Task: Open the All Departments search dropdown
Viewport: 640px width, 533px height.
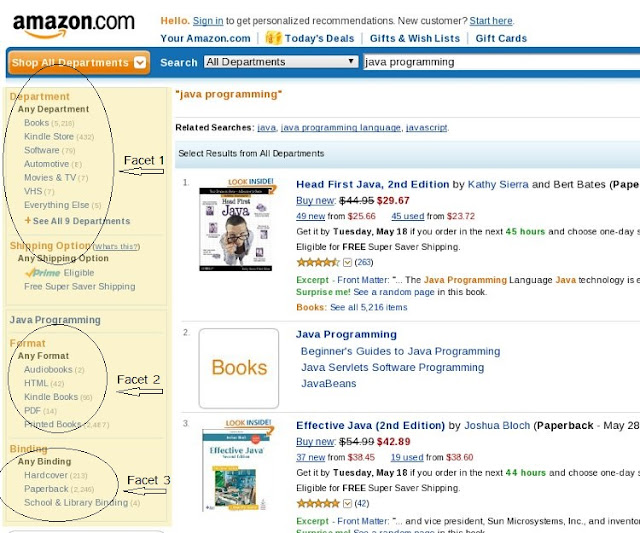Action: pos(280,62)
